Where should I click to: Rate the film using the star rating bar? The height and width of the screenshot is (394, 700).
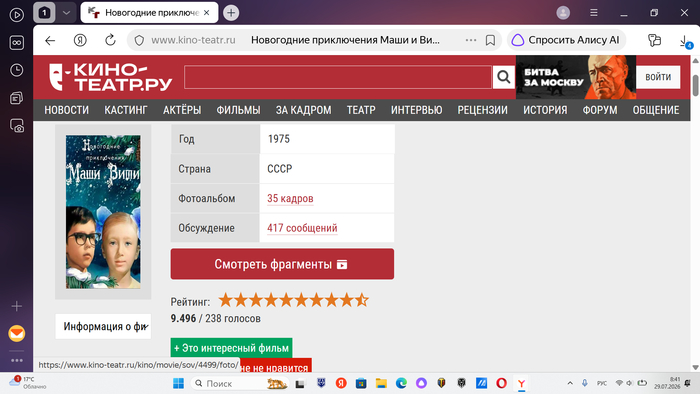pos(293,300)
